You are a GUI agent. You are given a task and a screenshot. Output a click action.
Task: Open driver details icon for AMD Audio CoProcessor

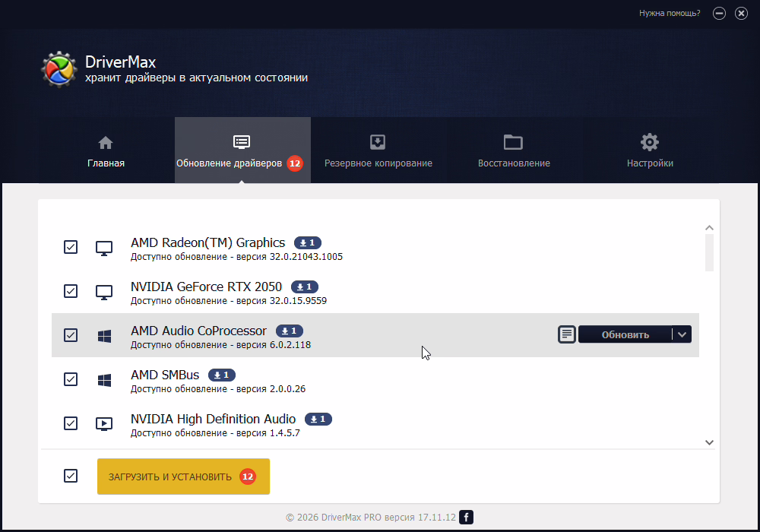pyautogui.click(x=566, y=334)
